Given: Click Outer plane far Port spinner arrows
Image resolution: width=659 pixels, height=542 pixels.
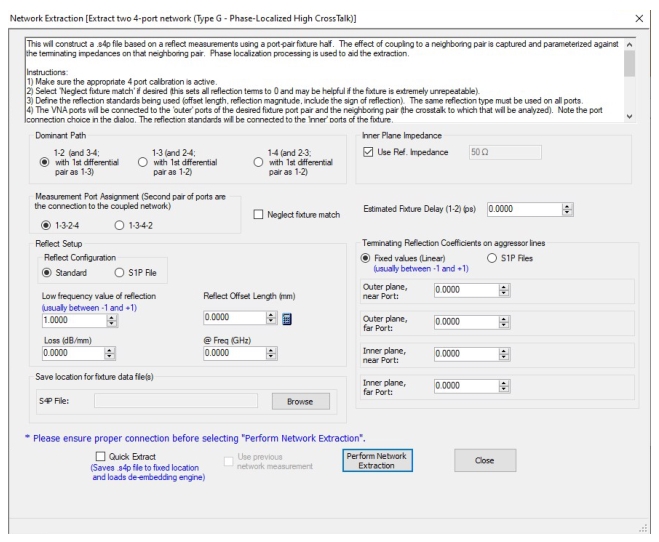Looking at the screenshot, I should tap(504, 322).
